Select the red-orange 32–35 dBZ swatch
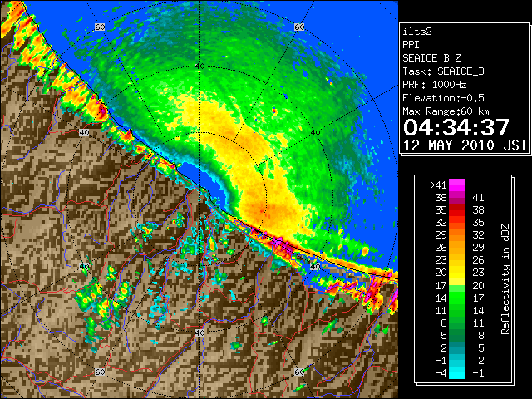Image resolution: width=532 pixels, height=399 pixels. tap(457, 223)
